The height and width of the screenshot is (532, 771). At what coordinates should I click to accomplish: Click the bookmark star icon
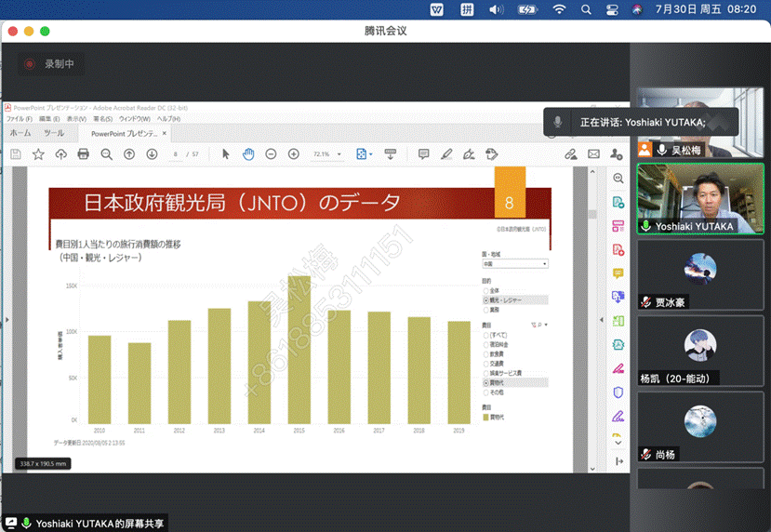[x=38, y=154]
